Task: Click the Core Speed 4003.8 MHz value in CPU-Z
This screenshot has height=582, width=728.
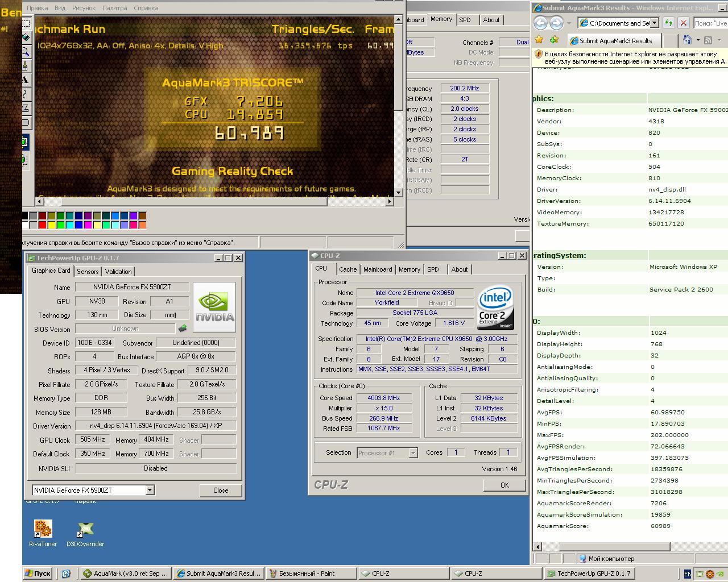Action: [x=384, y=398]
